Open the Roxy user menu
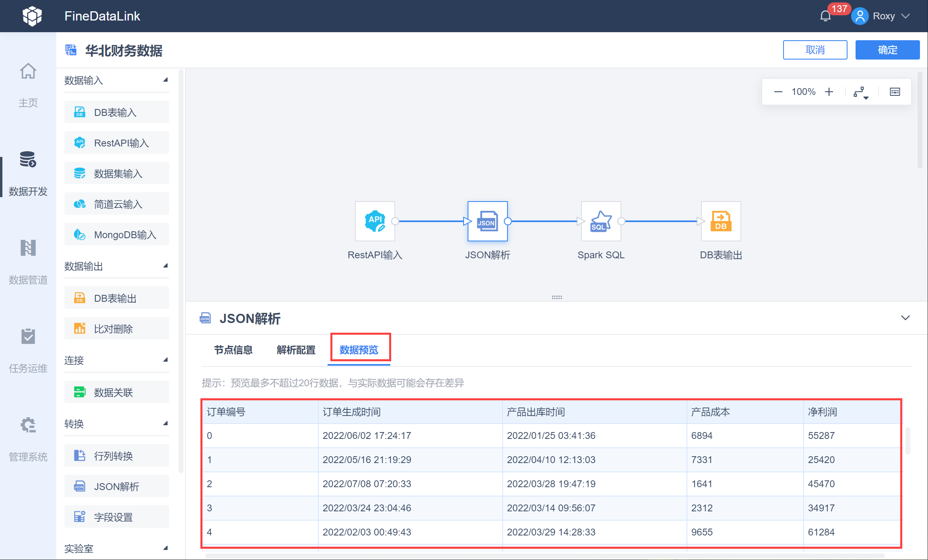928x560 pixels. pos(883,16)
